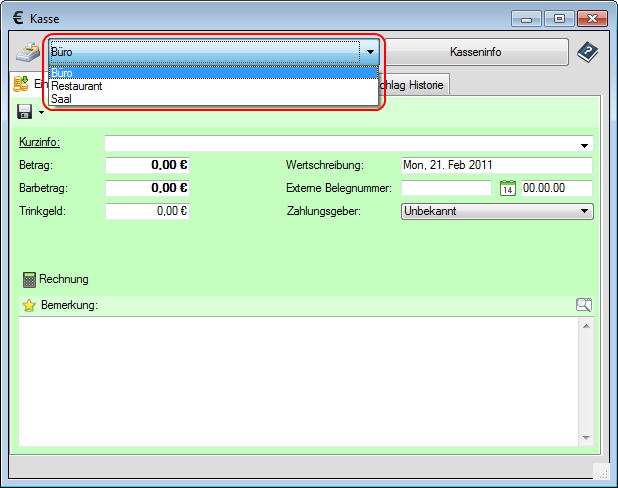Switch to the Historie tab

(x=410, y=86)
